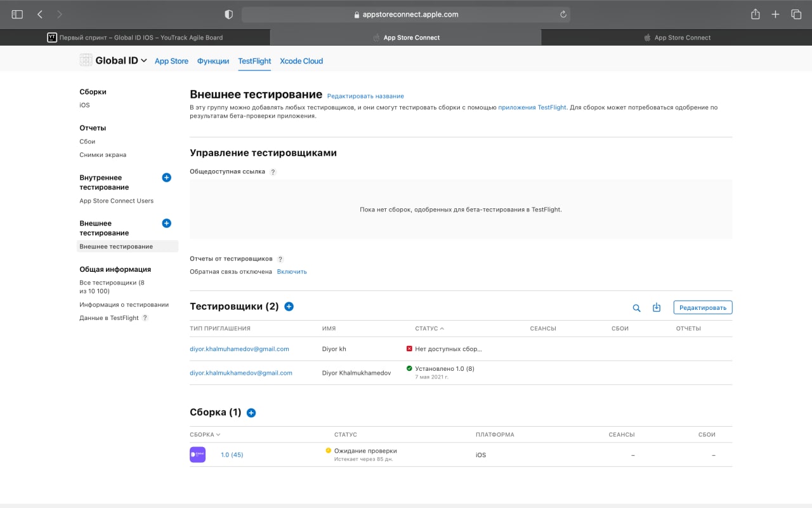
Task: Click help icon beside Отчеты от тестировщиков
Action: click(280, 259)
